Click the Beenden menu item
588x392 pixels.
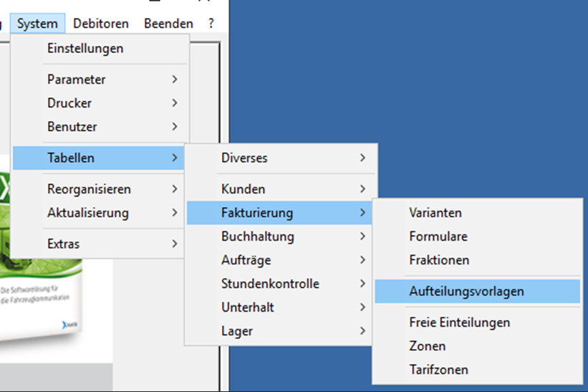click(168, 24)
